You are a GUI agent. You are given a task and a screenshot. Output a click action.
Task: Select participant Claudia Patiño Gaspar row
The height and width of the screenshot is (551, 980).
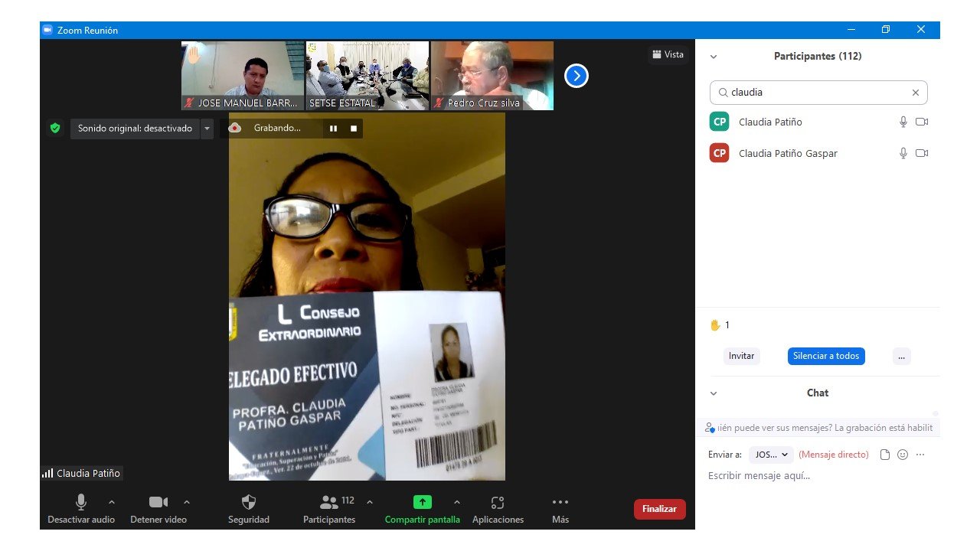[x=818, y=153]
